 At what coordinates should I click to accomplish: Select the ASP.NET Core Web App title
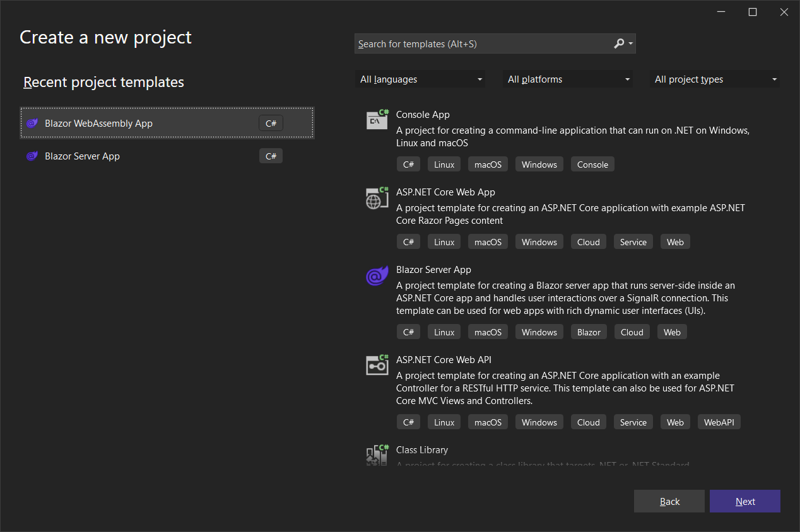pyautogui.click(x=445, y=192)
